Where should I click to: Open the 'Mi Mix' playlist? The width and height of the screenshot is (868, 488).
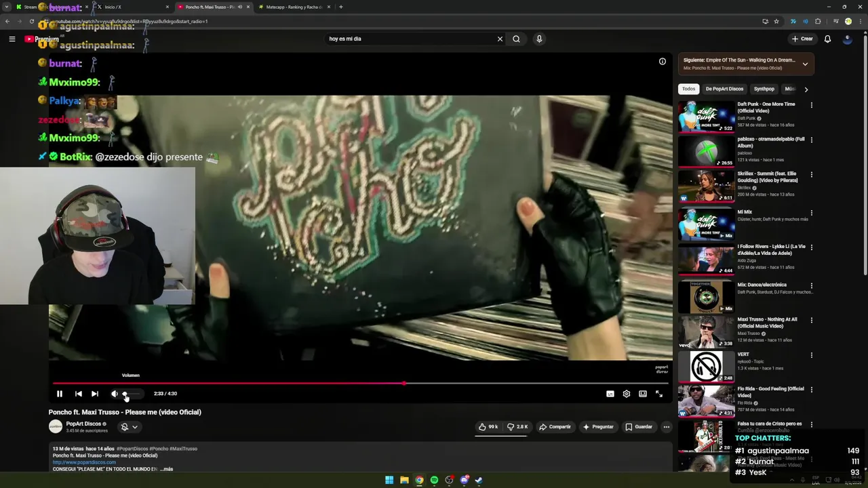pos(707,224)
